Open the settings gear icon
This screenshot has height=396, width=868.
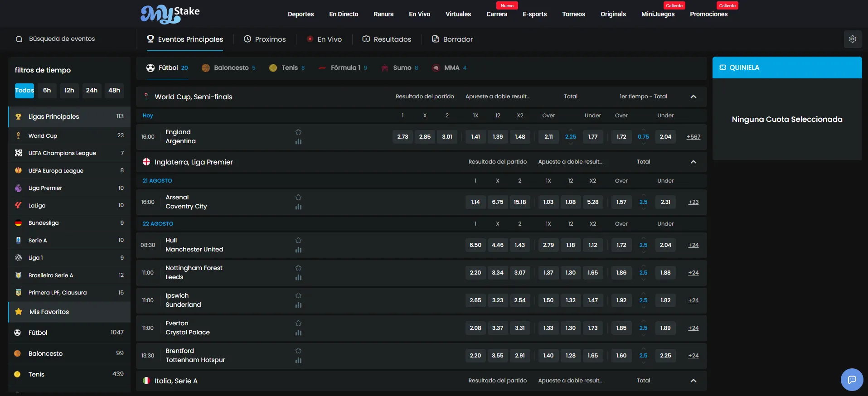[853, 39]
